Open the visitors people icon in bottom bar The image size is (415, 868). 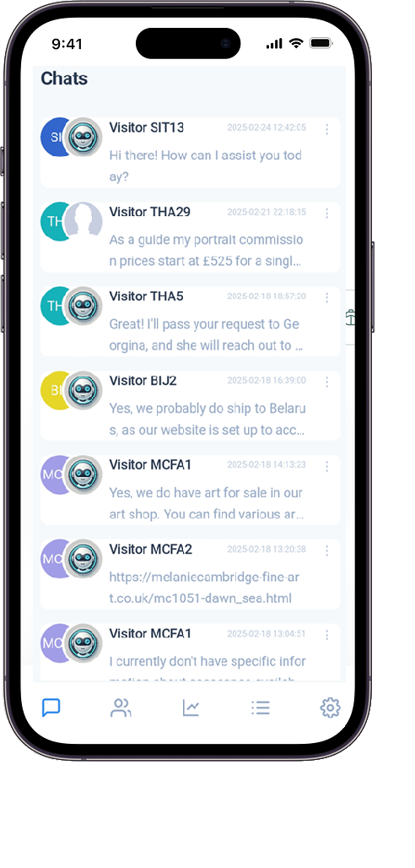coord(121,708)
